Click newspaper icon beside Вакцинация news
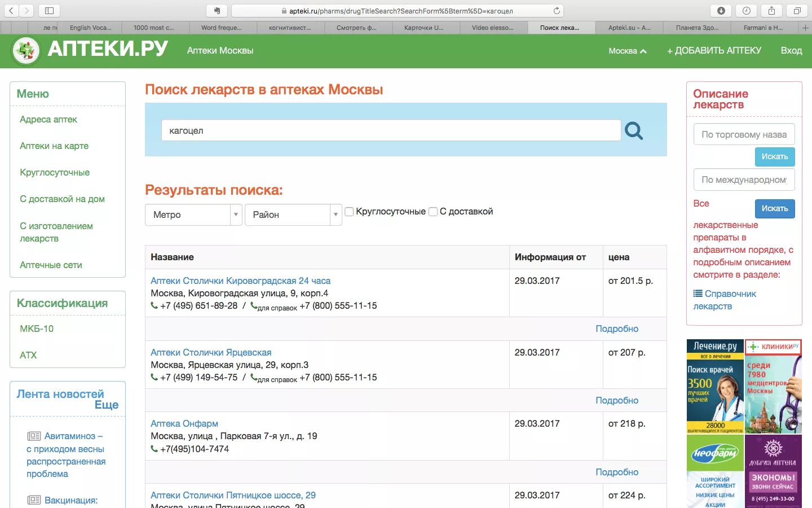The image size is (812, 508). 34,500
